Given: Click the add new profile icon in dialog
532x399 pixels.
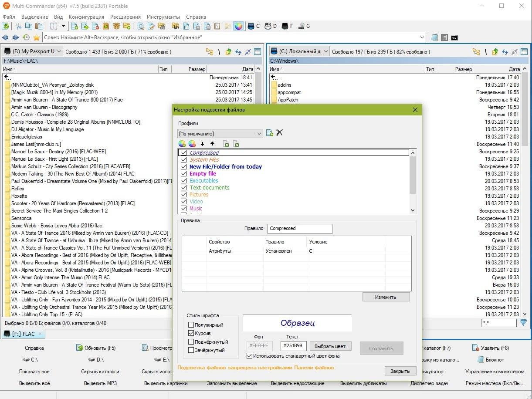Looking at the screenshot, I should [270, 133].
